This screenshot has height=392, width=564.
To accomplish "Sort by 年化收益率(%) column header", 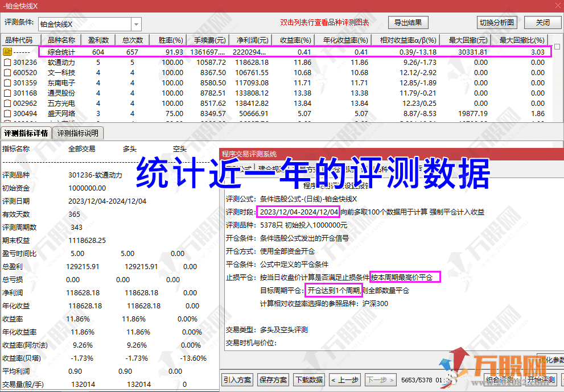I will [x=344, y=40].
